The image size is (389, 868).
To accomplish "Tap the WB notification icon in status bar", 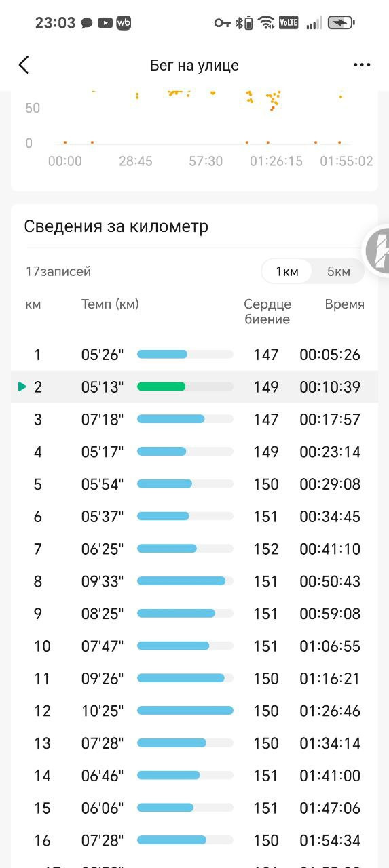I will (124, 22).
